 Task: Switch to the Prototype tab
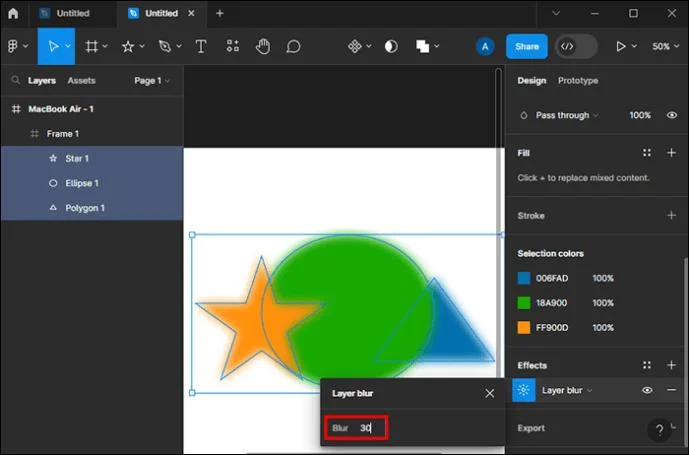tap(578, 80)
